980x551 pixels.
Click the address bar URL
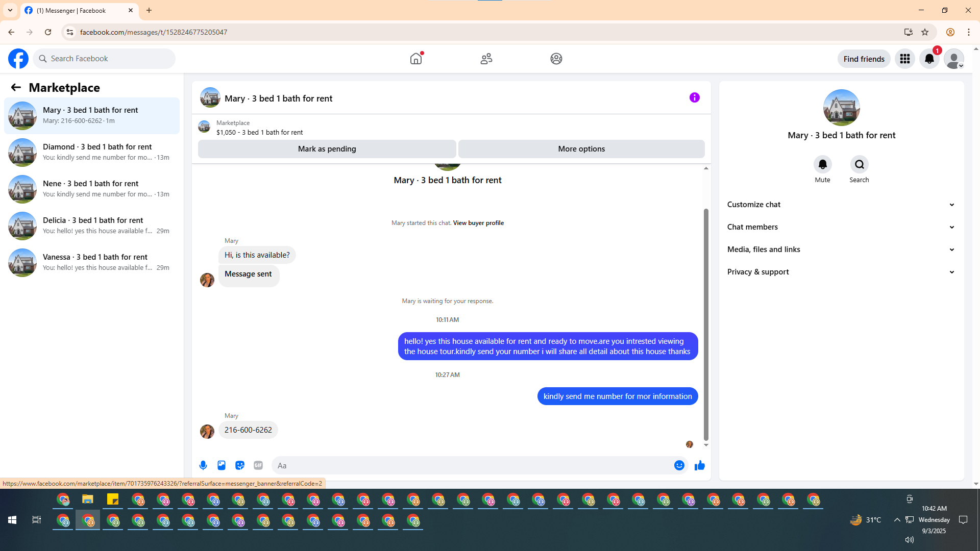click(x=153, y=32)
